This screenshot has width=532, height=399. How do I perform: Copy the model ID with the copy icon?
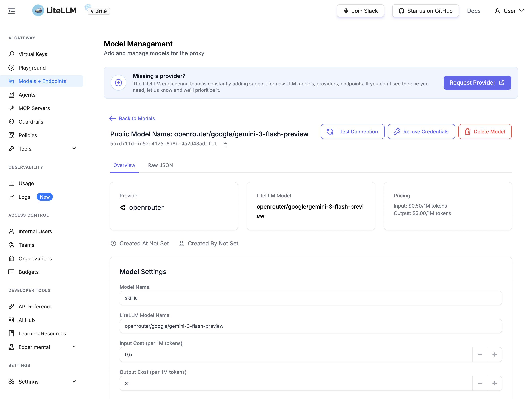pos(225,144)
